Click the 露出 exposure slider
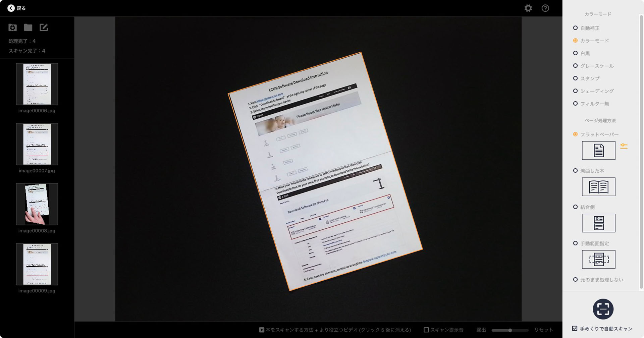The image size is (644, 338). 510,330
